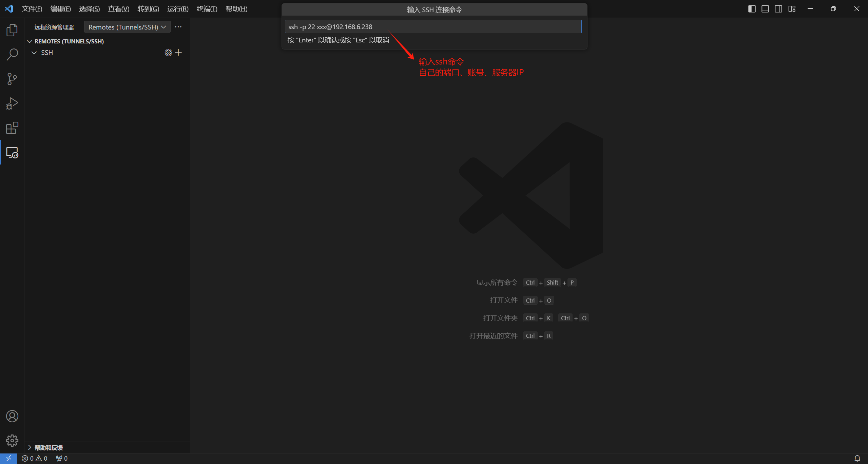Open the SSH config gear icon

pos(168,53)
